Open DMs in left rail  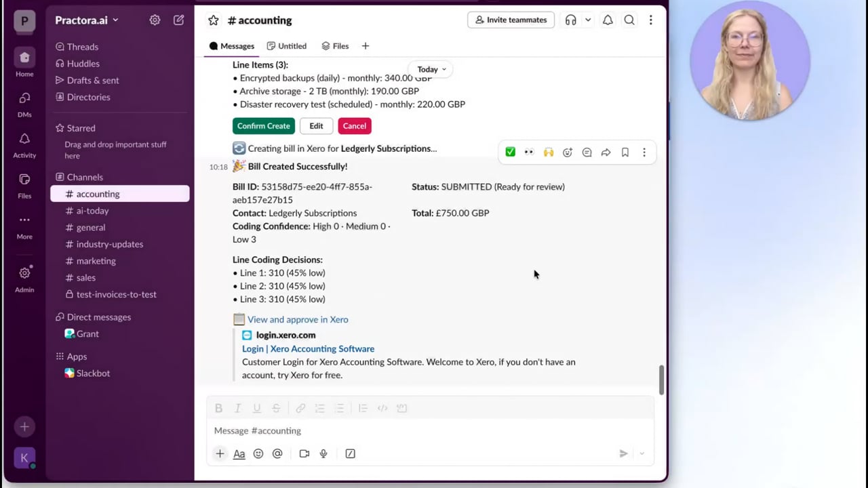pyautogui.click(x=24, y=104)
